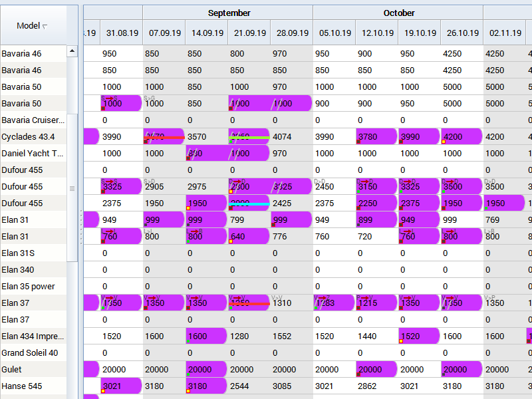The width and height of the screenshot is (532, 399).
Task: Click red status square on Cyclades 43.4 12.10.19 booking
Action: (359, 142)
